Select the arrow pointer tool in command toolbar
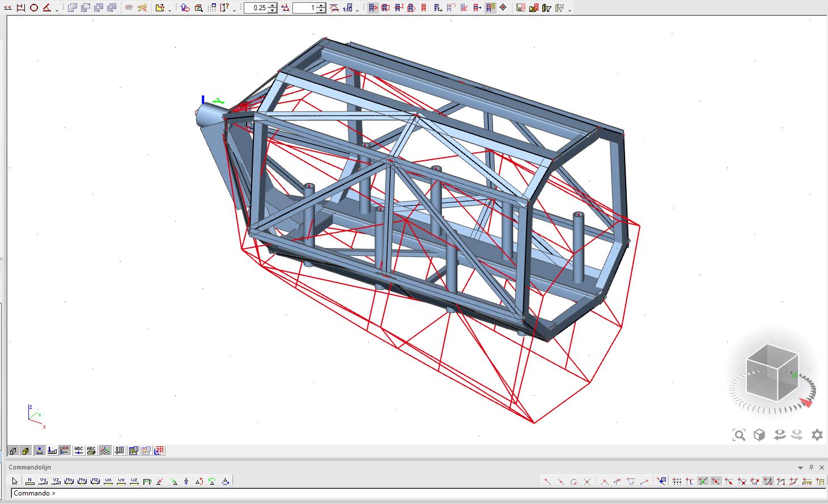Viewport: 828px width, 504px height. [15, 481]
